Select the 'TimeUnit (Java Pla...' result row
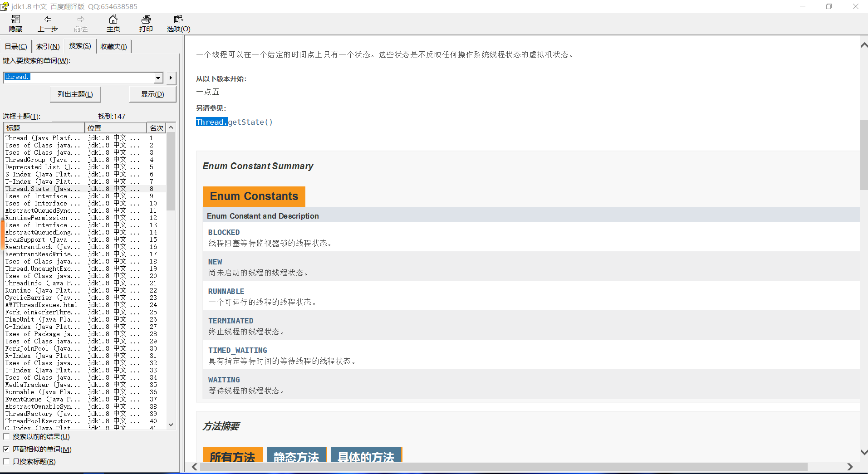Screen dimensions: 868x474 (x=85, y=319)
